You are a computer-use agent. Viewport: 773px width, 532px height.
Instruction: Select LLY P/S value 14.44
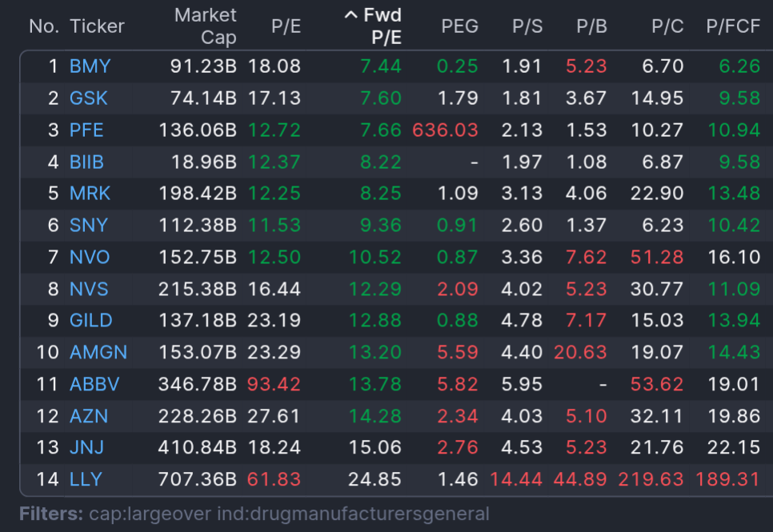coord(516,479)
